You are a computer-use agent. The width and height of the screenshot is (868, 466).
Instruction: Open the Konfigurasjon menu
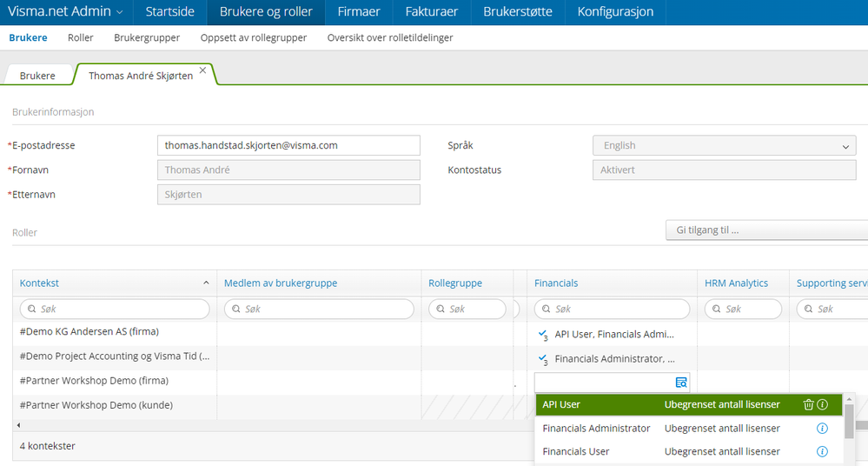(x=615, y=11)
